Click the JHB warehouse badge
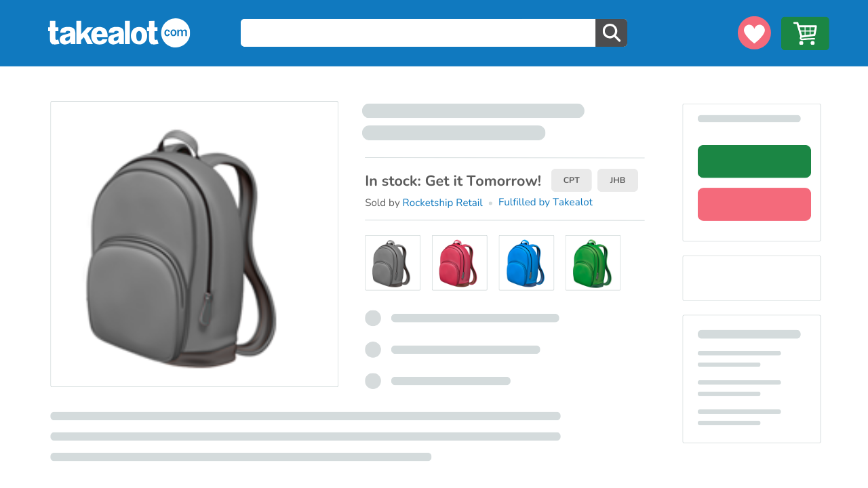The height and width of the screenshot is (488, 868). pos(618,180)
